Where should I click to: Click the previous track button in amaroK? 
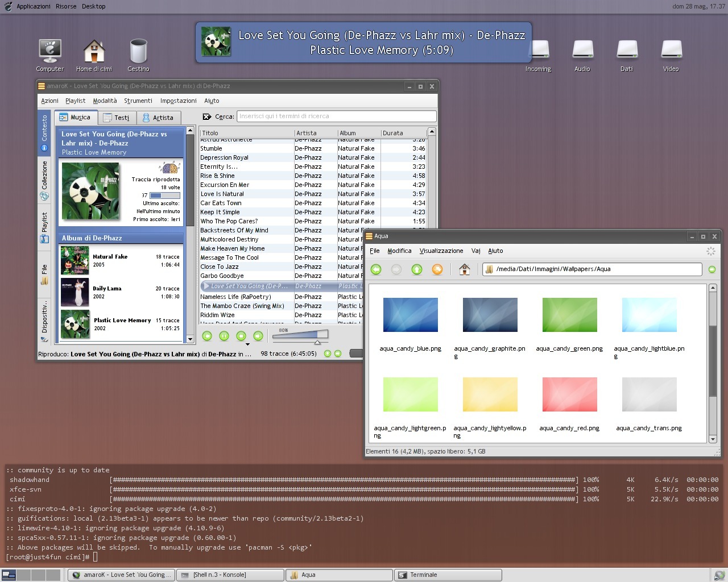(207, 336)
